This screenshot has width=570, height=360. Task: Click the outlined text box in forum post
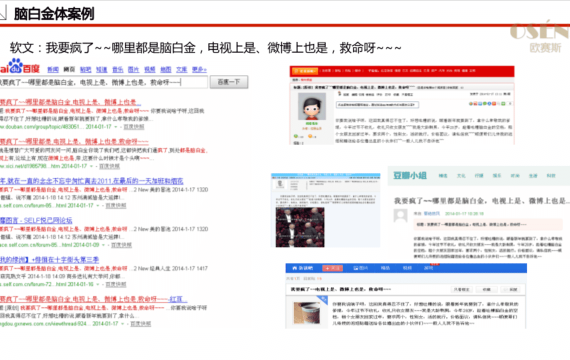(x=377, y=105)
